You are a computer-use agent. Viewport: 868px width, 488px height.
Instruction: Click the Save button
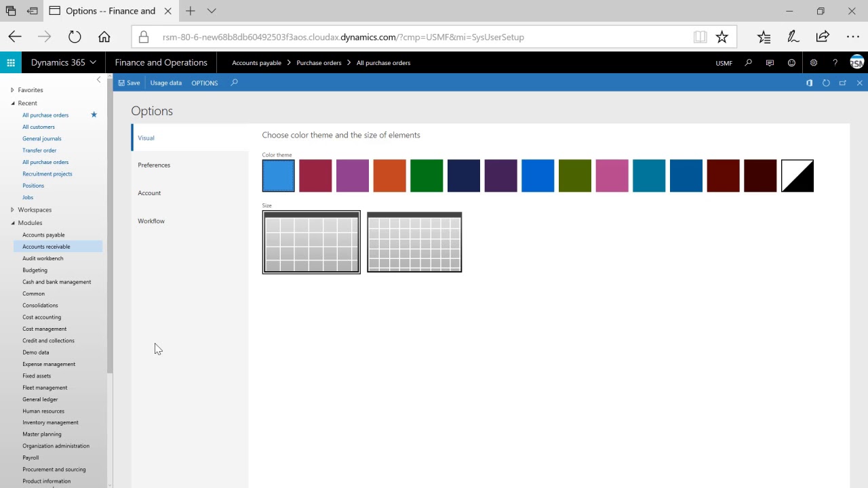point(129,83)
